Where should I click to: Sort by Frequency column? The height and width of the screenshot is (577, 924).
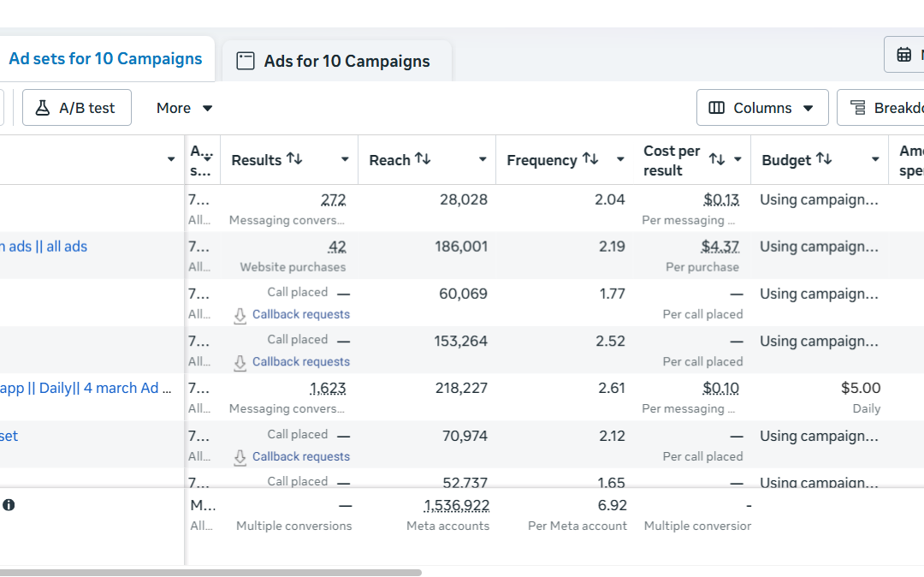tap(589, 158)
